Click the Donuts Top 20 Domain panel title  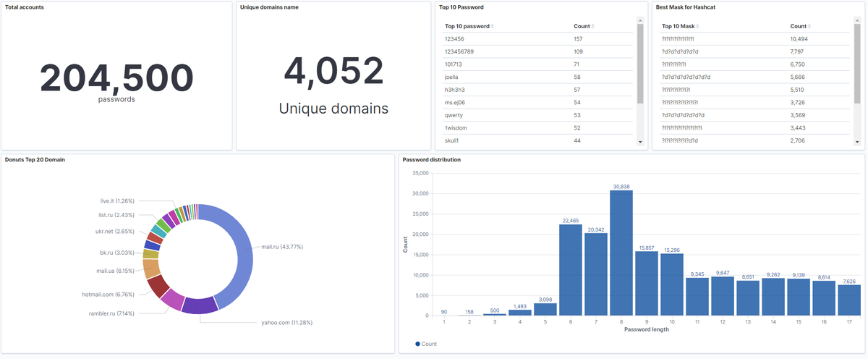[35, 159]
